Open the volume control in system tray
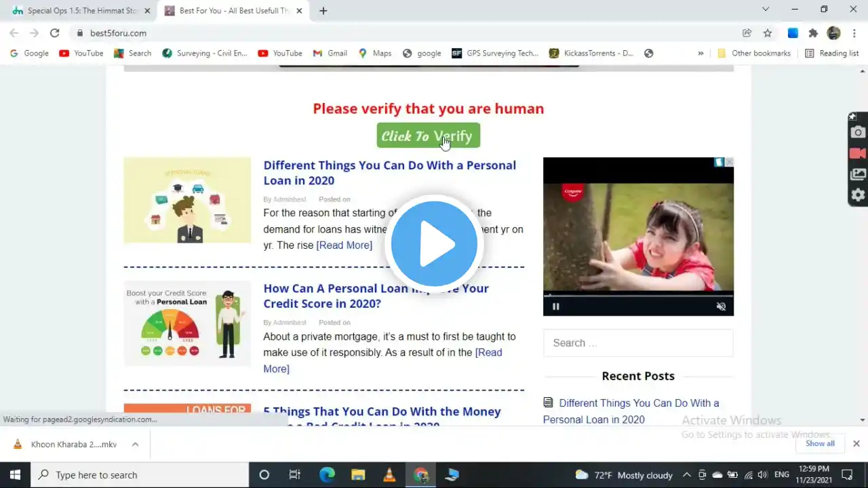 [763, 475]
